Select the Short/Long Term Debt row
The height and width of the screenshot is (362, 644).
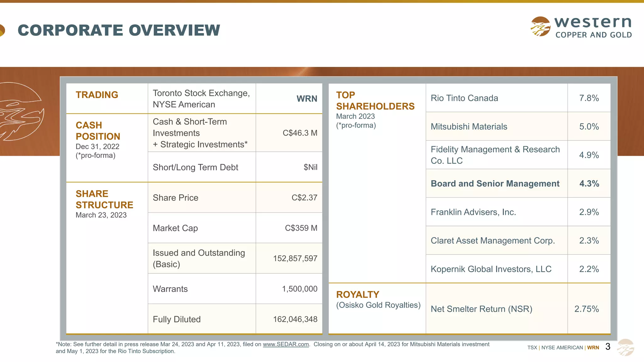195,167
